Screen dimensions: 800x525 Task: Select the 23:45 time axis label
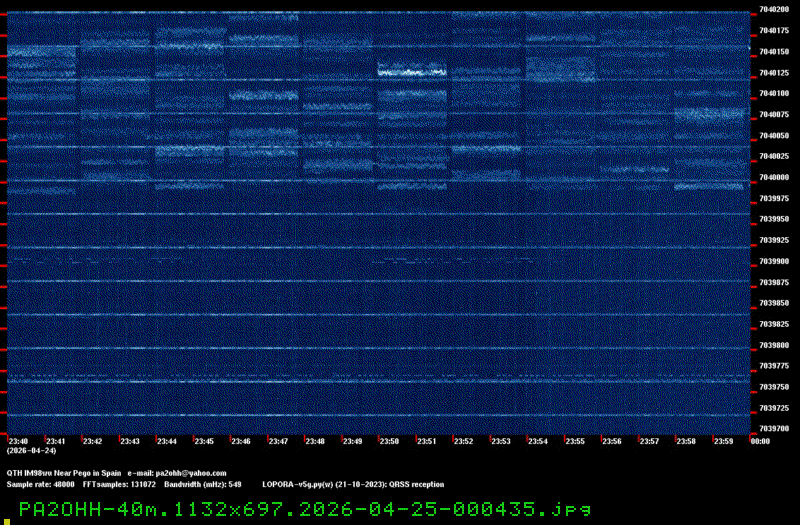pyautogui.click(x=204, y=441)
